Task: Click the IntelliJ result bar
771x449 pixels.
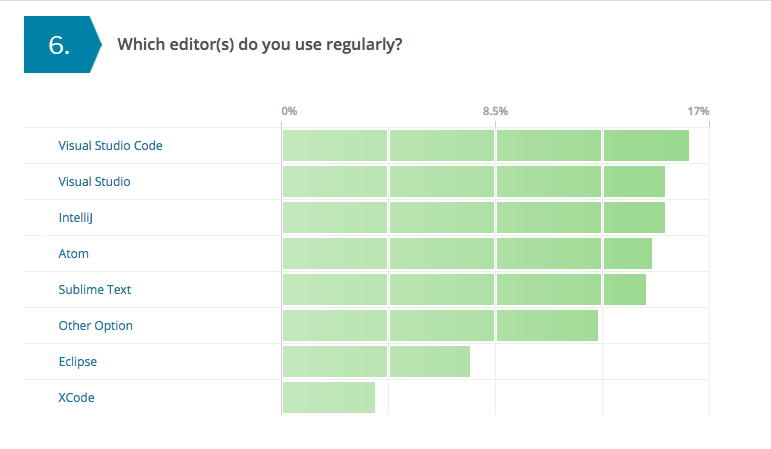Action: (x=473, y=218)
